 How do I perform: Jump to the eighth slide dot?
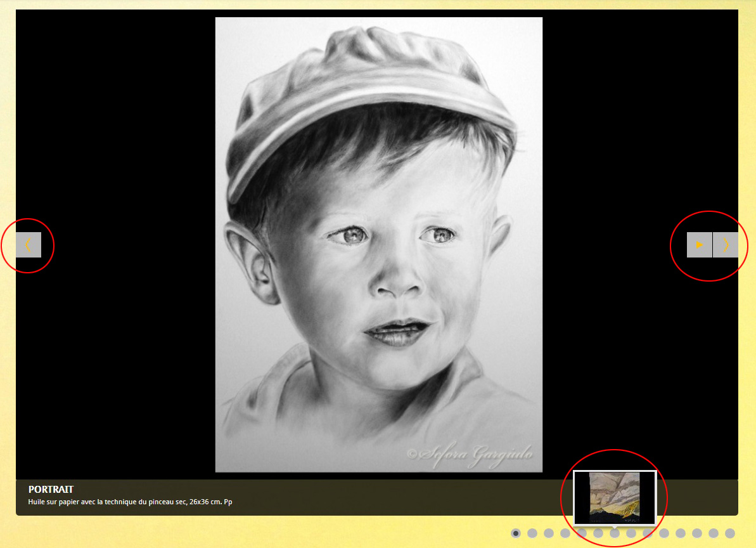pos(631,533)
